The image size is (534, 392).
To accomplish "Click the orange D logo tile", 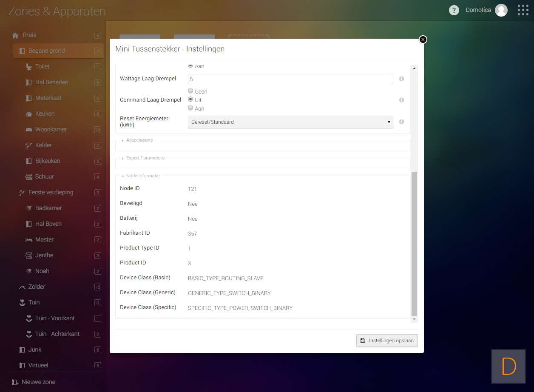I will 508,366.
